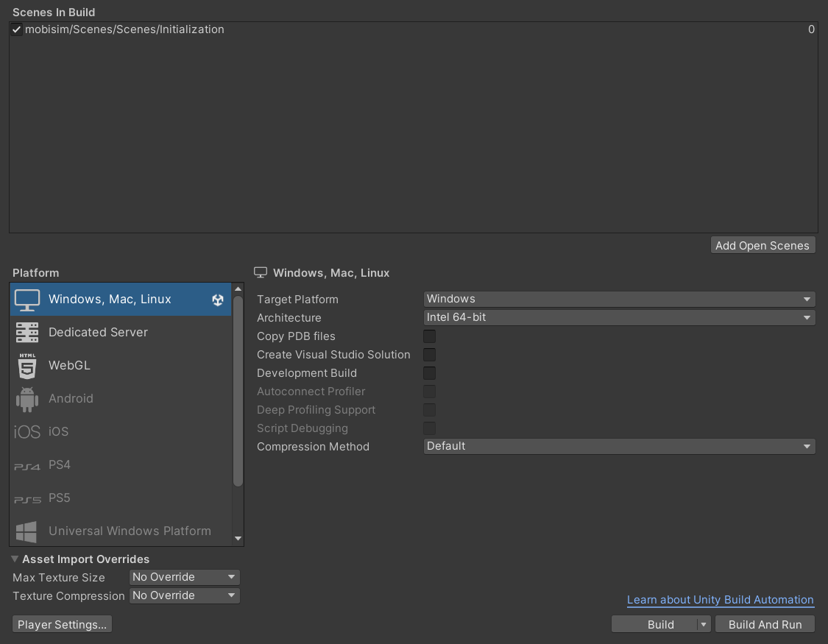Enable Copy PDB files checkbox
The height and width of the screenshot is (644, 828).
(429, 336)
